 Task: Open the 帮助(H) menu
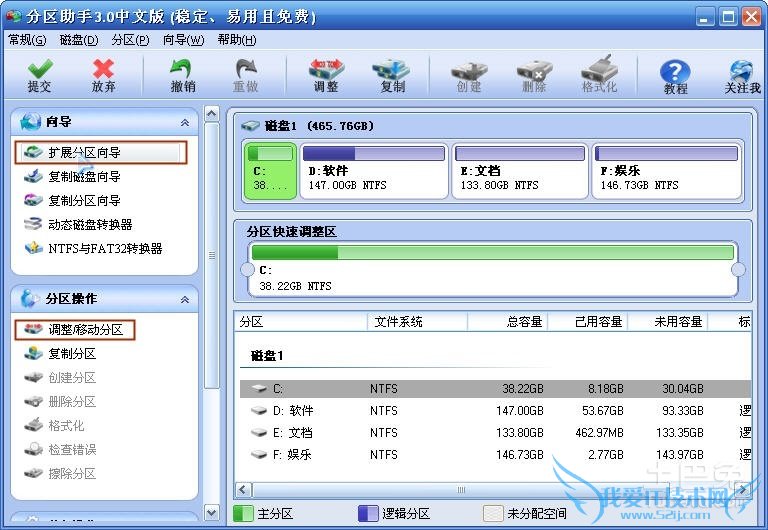tap(237, 40)
